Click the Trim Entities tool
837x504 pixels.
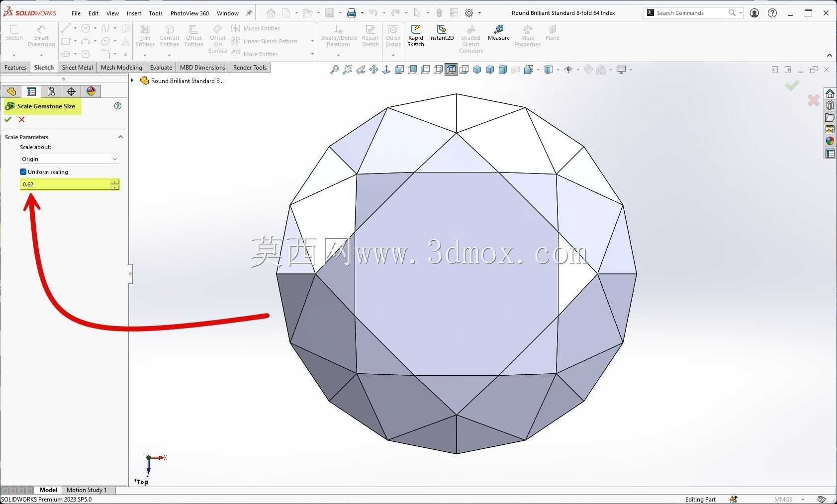(x=145, y=36)
